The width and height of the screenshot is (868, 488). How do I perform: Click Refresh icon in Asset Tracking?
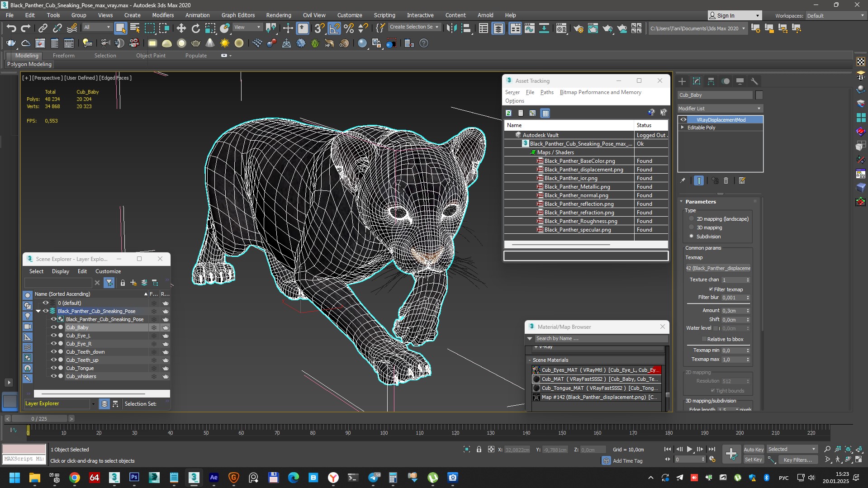coord(509,113)
